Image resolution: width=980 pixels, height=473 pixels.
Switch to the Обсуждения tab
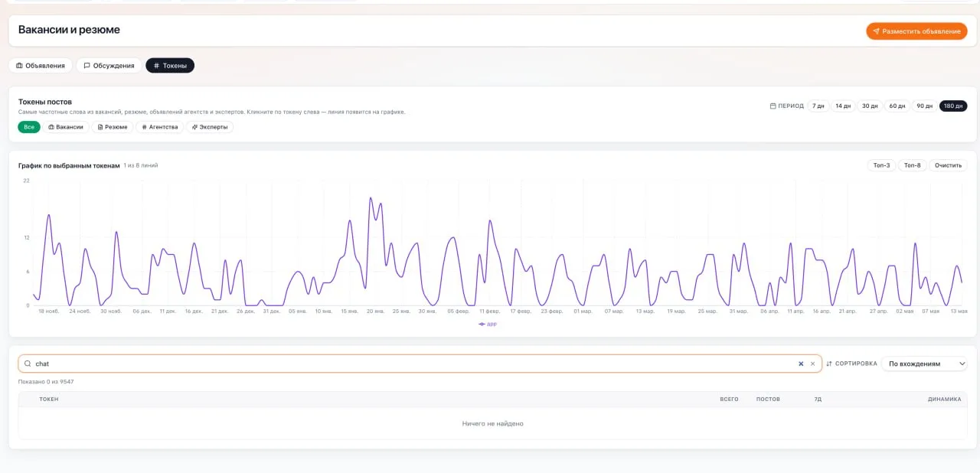pos(109,66)
